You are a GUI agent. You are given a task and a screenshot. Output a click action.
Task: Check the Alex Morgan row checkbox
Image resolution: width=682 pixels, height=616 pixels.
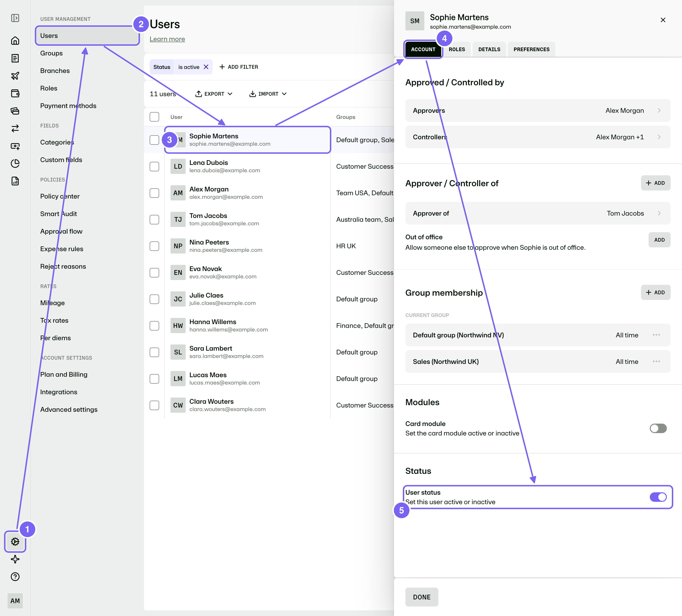[154, 193]
